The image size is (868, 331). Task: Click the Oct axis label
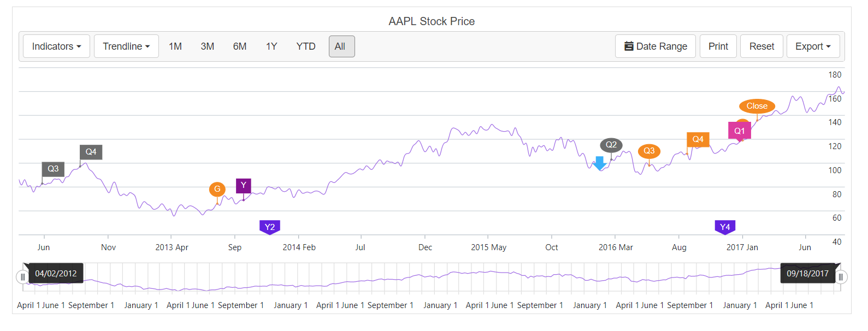552,247
